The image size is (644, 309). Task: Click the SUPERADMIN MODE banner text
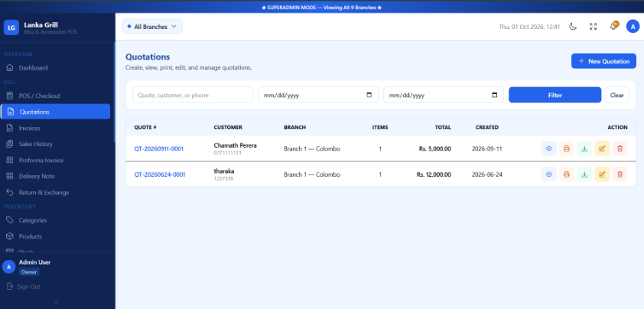(322, 8)
